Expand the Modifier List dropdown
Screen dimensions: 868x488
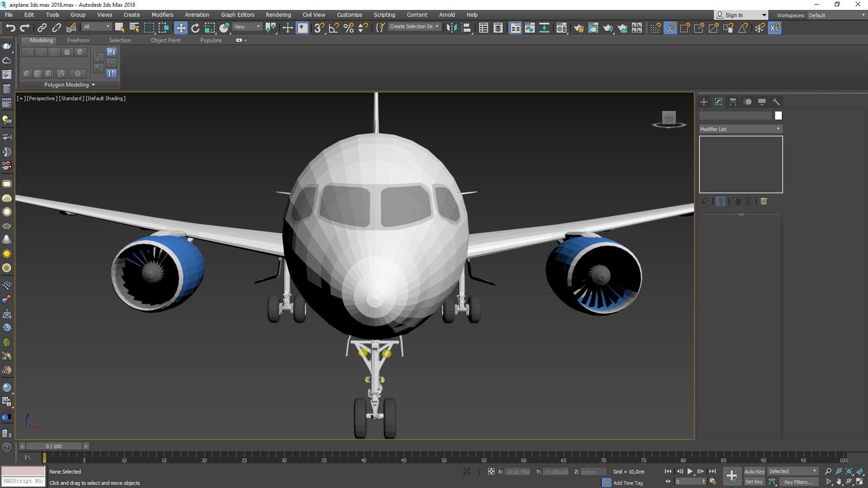[x=741, y=129]
